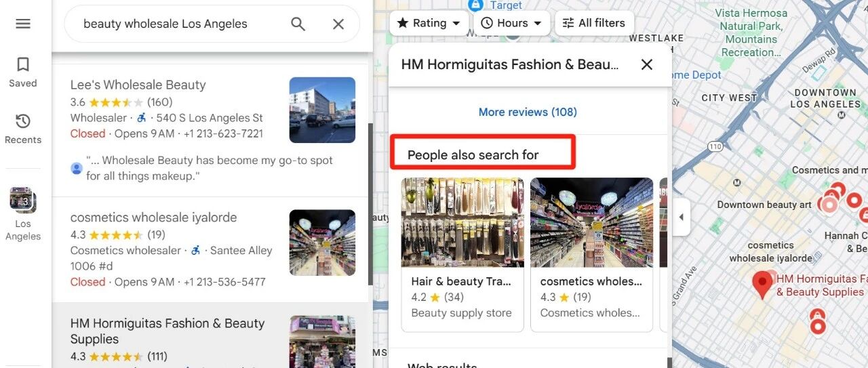Open All filters
868x368 pixels.
[594, 23]
